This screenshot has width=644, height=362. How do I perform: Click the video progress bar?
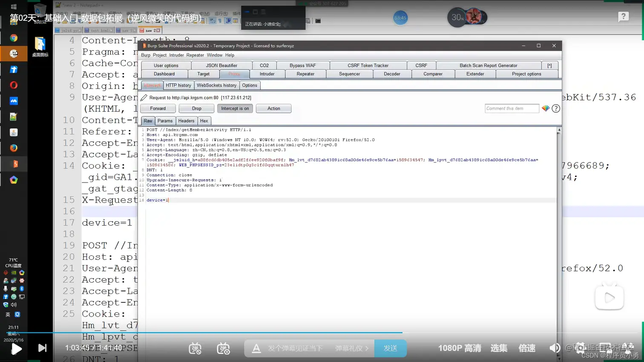322,333
